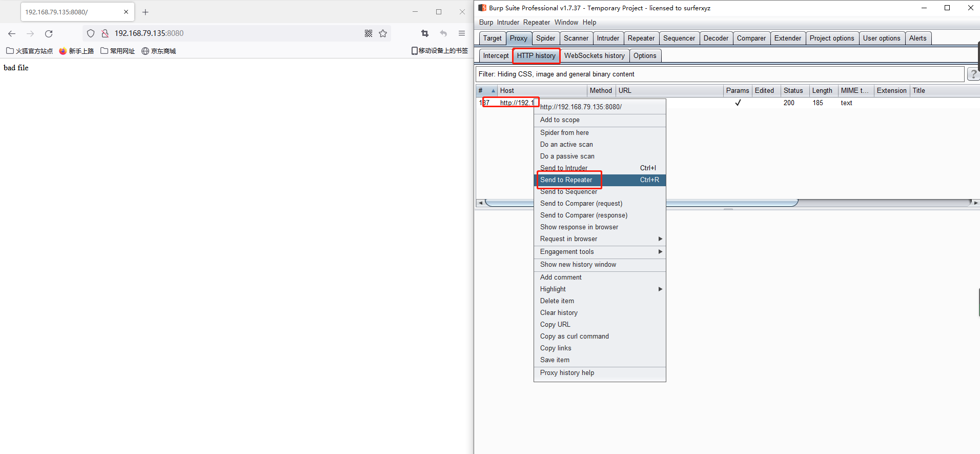980x454 pixels.
Task: Open the Project options tab
Action: [x=832, y=38]
